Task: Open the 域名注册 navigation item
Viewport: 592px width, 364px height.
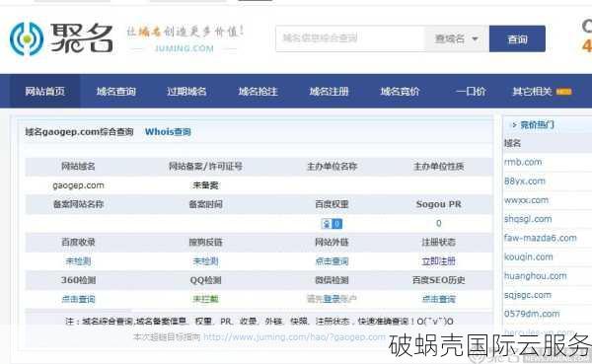Action: tap(329, 91)
